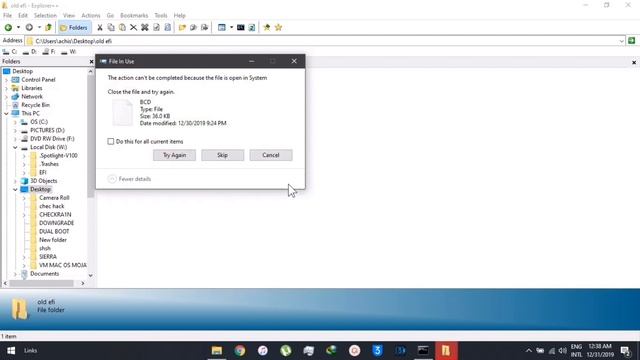
Task: Jump to F: in the drives bar
Action: click(x=49, y=51)
